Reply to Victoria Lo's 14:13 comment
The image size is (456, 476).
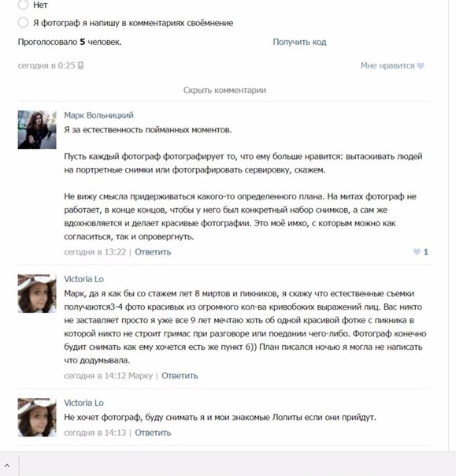tap(153, 433)
